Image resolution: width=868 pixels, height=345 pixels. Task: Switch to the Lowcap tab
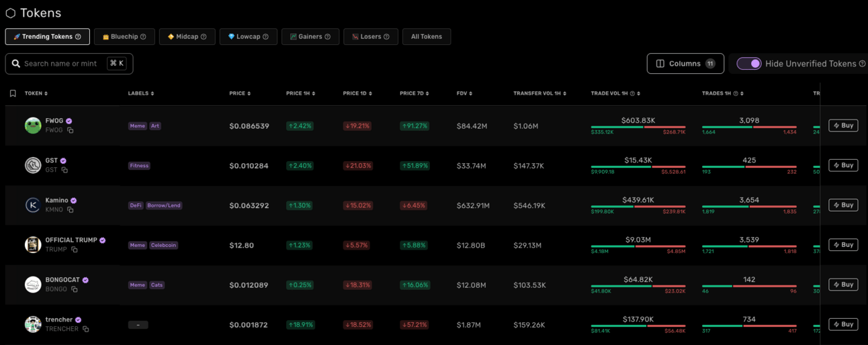[249, 37]
